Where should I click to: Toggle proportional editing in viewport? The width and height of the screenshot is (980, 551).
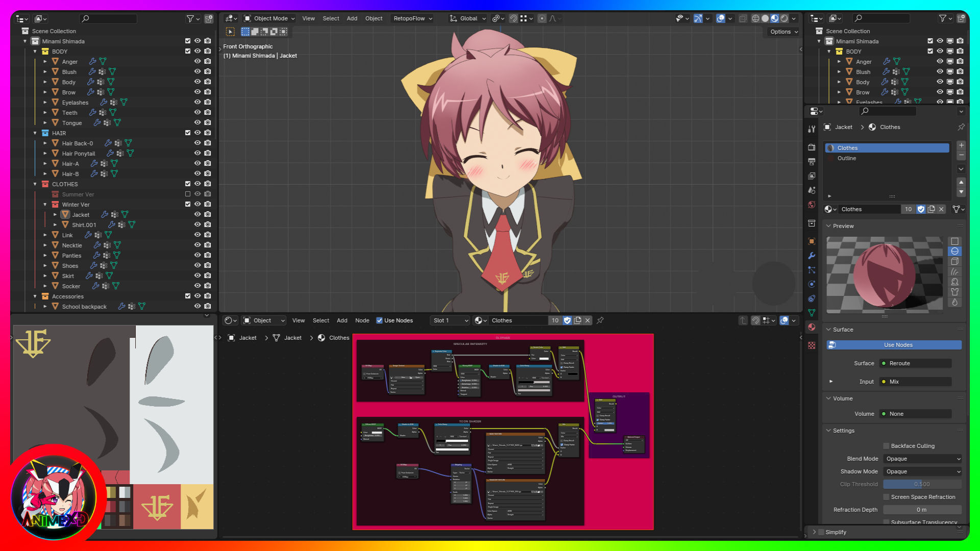(542, 18)
